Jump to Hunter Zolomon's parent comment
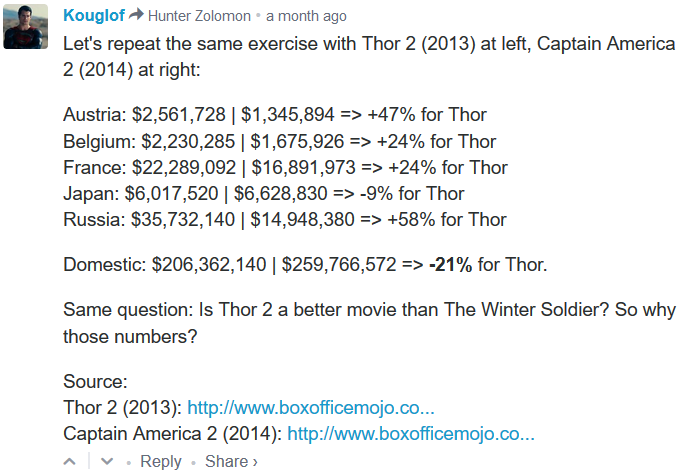 click(x=199, y=16)
